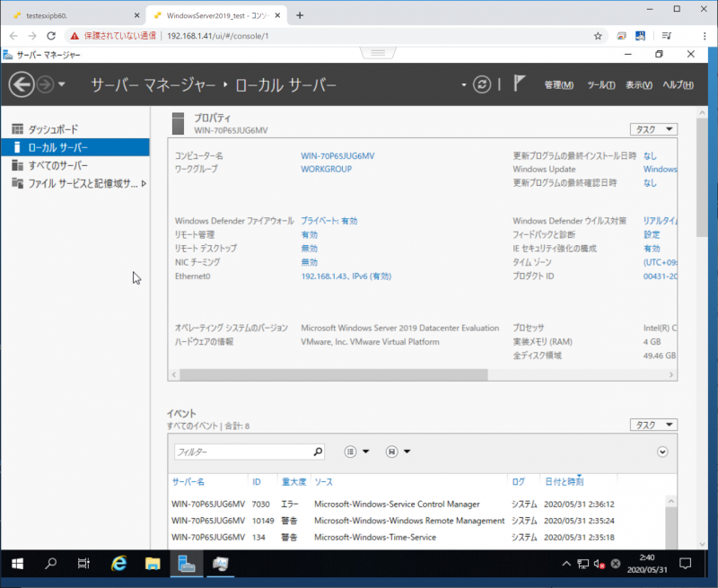Sort events by サーバー名 column
718x588 pixels.
click(x=188, y=482)
